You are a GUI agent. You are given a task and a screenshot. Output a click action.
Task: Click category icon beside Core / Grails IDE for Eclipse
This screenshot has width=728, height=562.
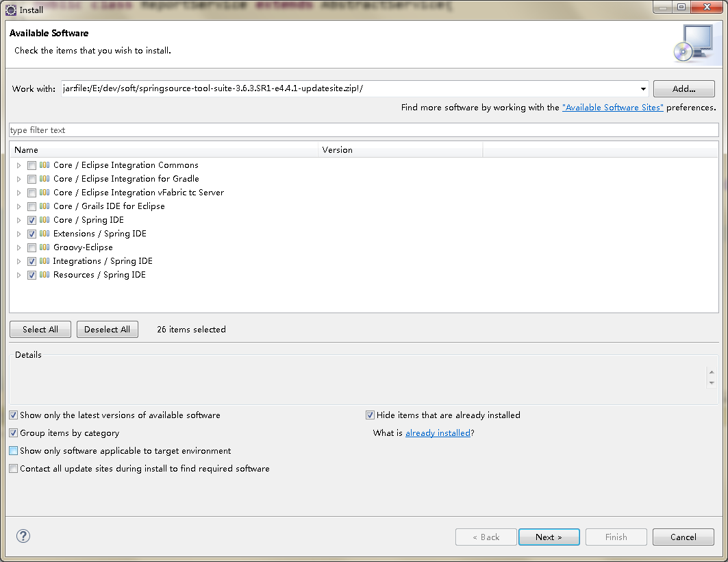tap(45, 206)
